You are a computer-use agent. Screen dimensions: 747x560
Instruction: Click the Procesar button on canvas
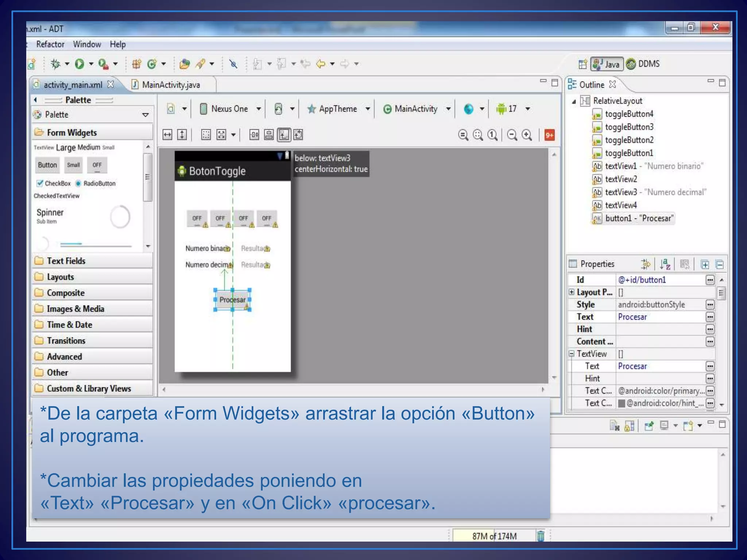tap(232, 300)
